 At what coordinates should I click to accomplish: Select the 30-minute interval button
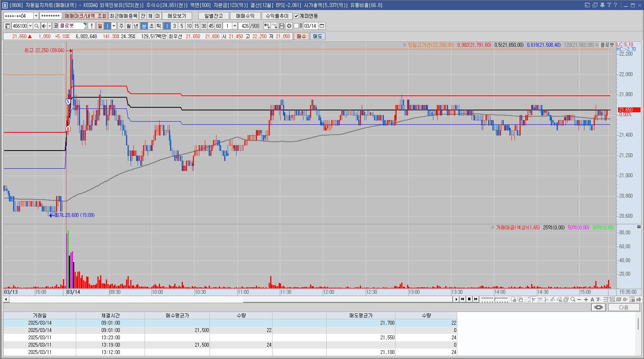click(204, 26)
